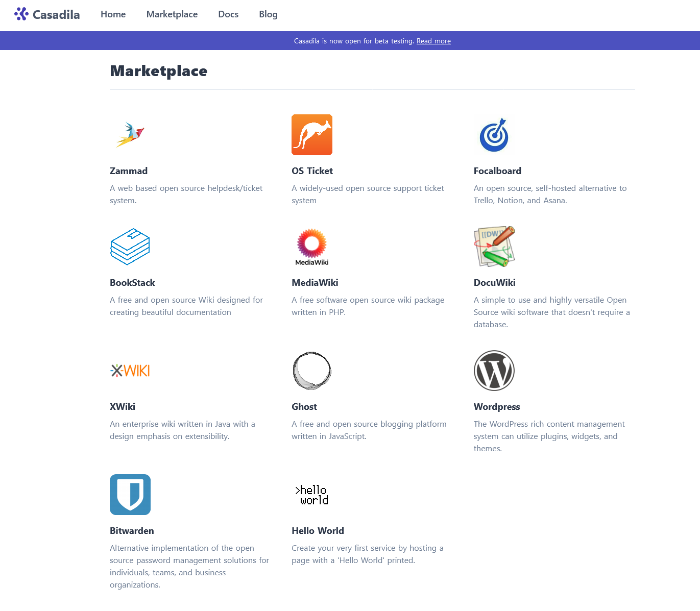Click 'alternative to Trello, Notion, and Asana' text
This screenshot has height=611, width=700.
pos(550,194)
